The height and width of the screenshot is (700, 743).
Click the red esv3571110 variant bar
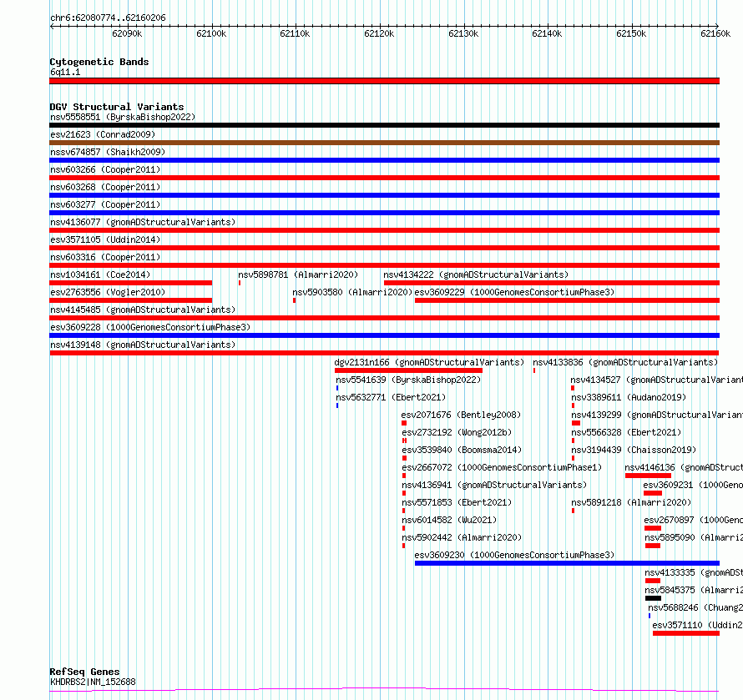coord(686,633)
